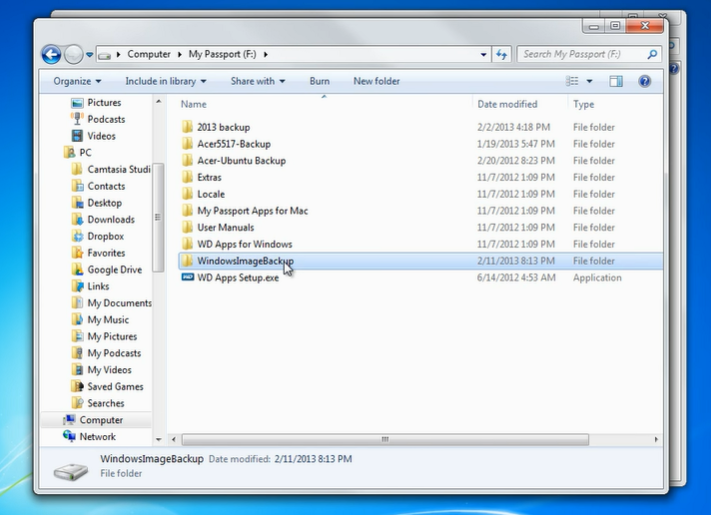Open My Videos in navigation pane

point(109,370)
